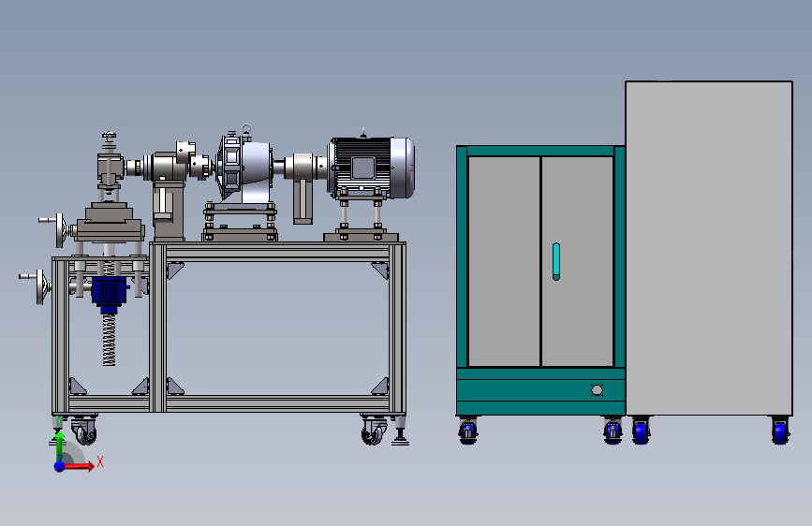Select the leveling foot at frame's right end
The width and height of the screenshot is (812, 526).
coord(400,431)
